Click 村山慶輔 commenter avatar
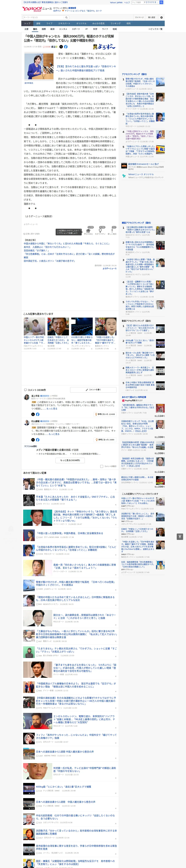The height and width of the screenshot is (868, 186). pyautogui.click(x=26, y=423)
